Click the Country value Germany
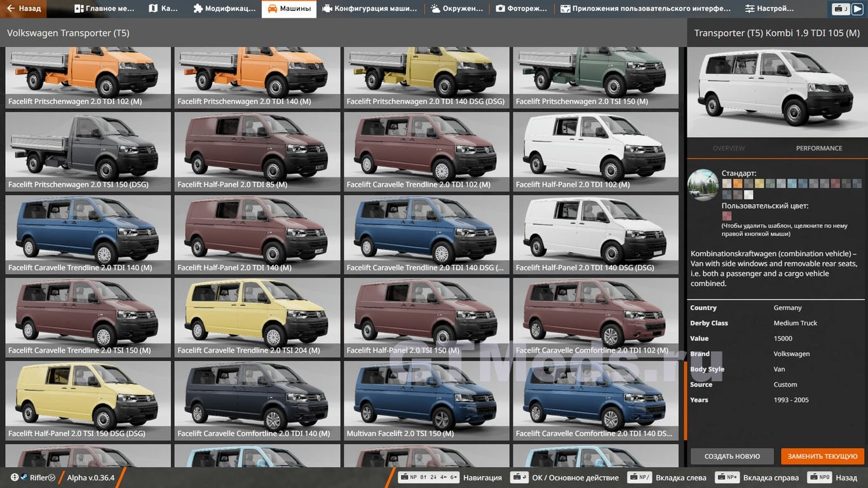The image size is (868, 488). [x=787, y=308]
